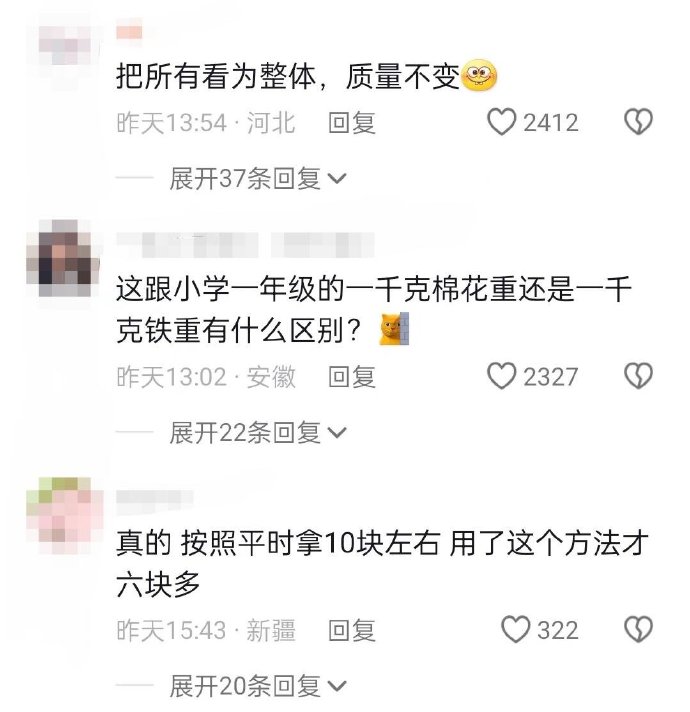The height and width of the screenshot is (712, 690).
Task: Open username above 真的 按照平时 comment
Action: pyautogui.click(x=155, y=499)
